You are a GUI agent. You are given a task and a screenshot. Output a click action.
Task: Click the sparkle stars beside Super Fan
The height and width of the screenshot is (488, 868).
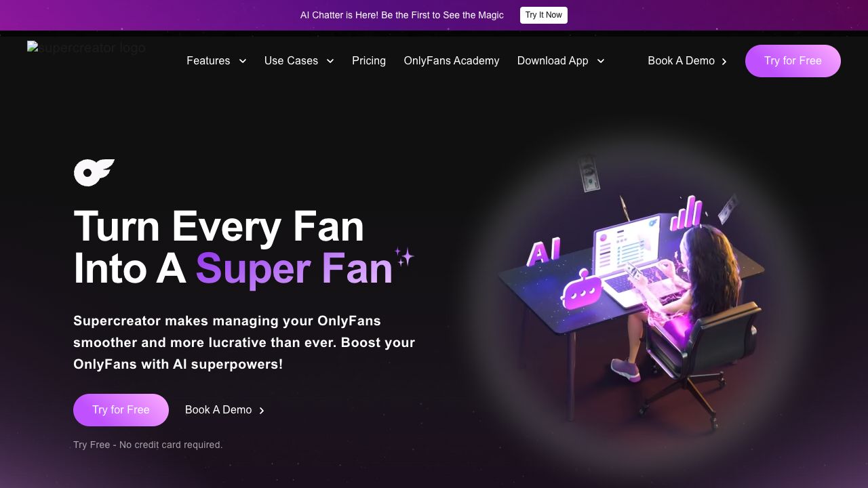click(x=405, y=257)
